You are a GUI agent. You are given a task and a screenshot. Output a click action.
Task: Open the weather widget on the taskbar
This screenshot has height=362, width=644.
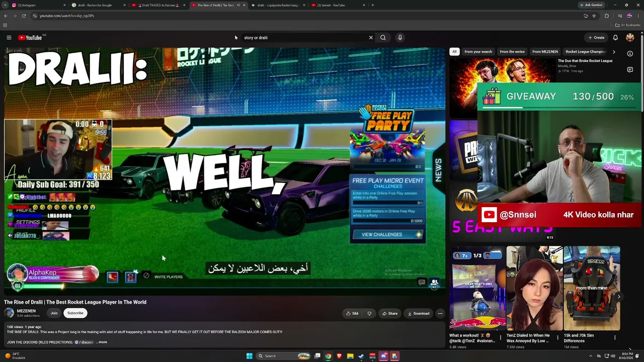pyautogui.click(x=15, y=356)
